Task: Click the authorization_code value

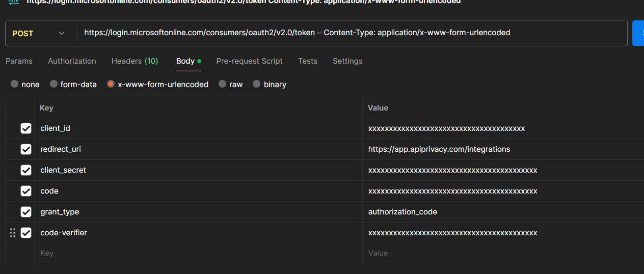Action: pos(403,212)
